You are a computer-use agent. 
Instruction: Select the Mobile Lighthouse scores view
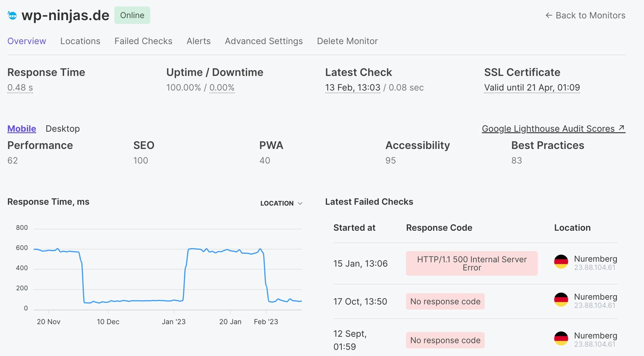[x=22, y=129]
